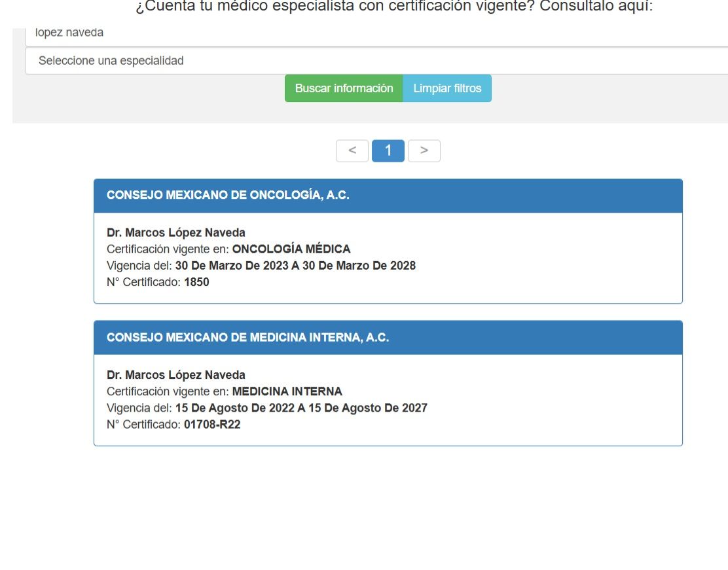Viewport: 728px width, 570px height.
Task: Click the 30 De Marzo validity dates
Action: click(295, 266)
